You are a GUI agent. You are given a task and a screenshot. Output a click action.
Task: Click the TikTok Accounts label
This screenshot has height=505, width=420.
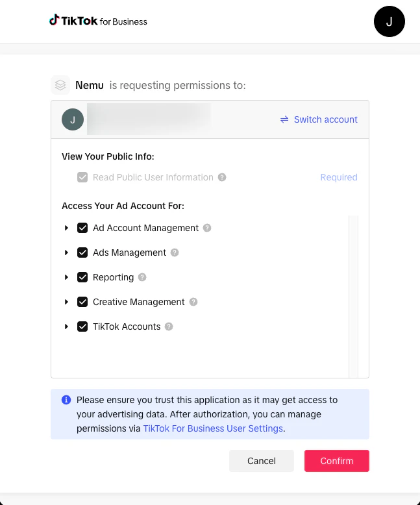point(127,326)
